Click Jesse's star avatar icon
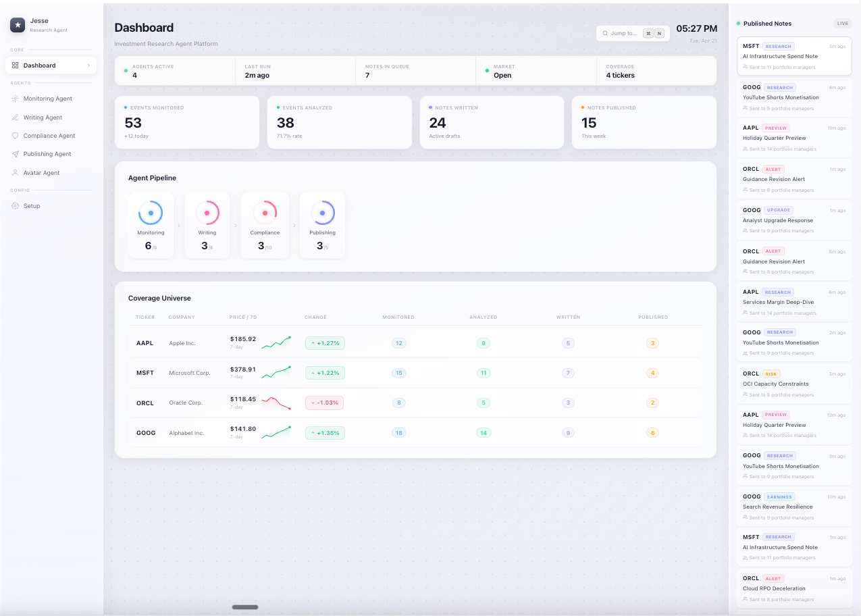The height and width of the screenshot is (616, 861). click(16, 24)
